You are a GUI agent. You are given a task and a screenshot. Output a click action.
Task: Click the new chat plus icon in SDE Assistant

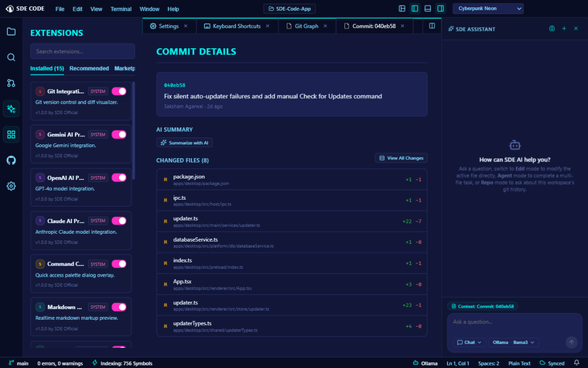click(x=564, y=29)
